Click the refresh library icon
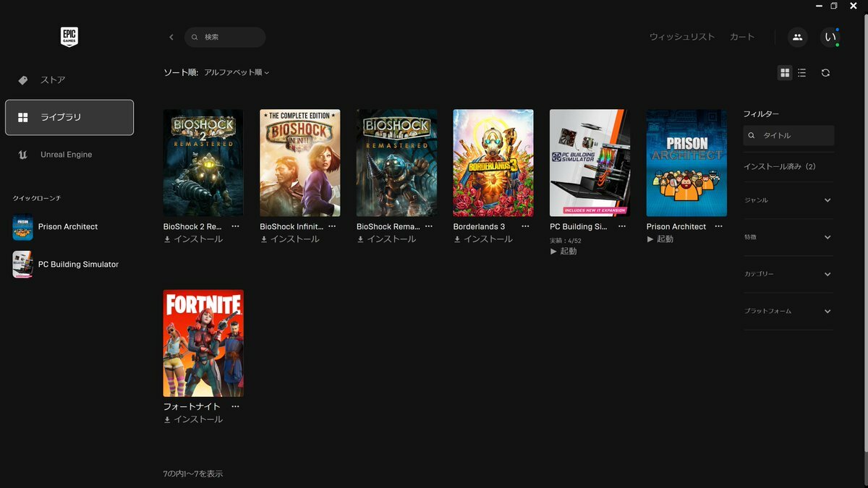 point(825,72)
